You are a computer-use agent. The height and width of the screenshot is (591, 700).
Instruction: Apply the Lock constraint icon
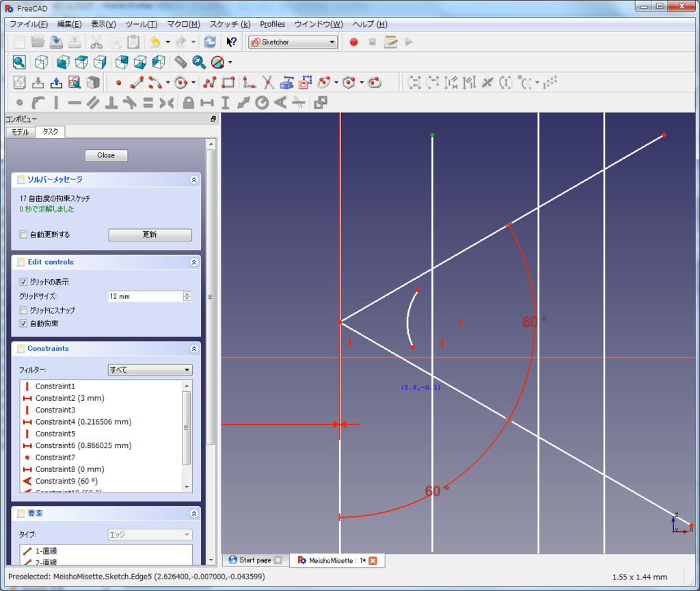(x=189, y=103)
